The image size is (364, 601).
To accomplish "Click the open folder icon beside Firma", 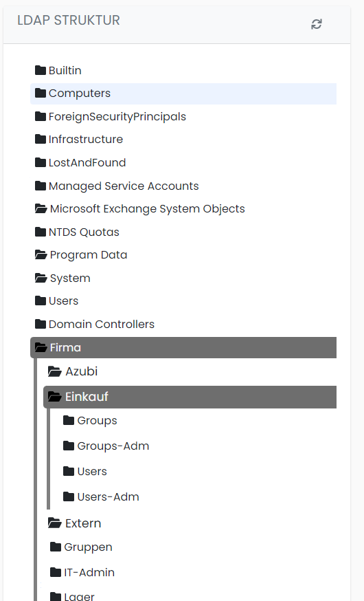I will 41,347.
